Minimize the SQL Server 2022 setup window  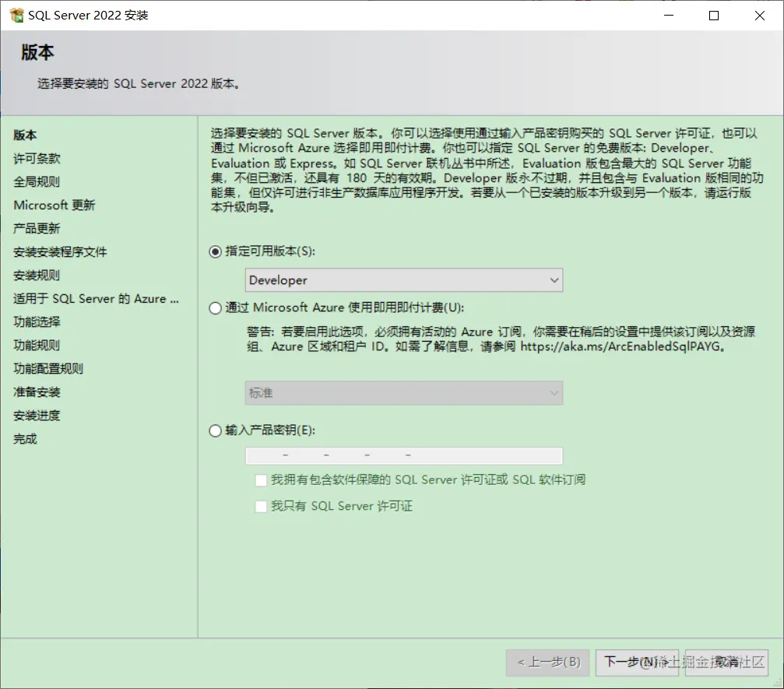coord(669,16)
